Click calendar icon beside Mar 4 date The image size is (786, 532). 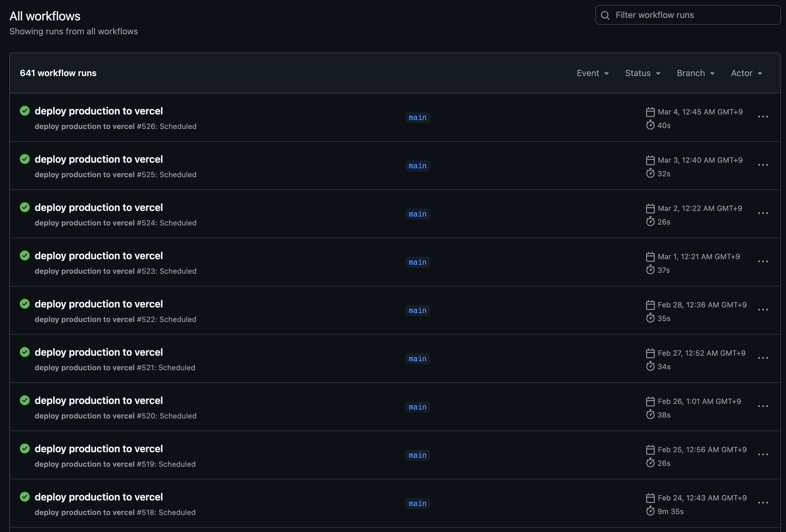coord(650,112)
